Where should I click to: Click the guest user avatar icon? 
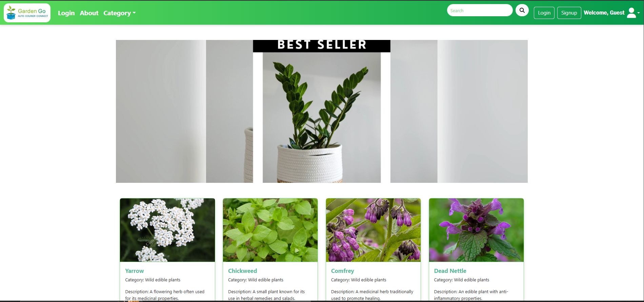[631, 13]
